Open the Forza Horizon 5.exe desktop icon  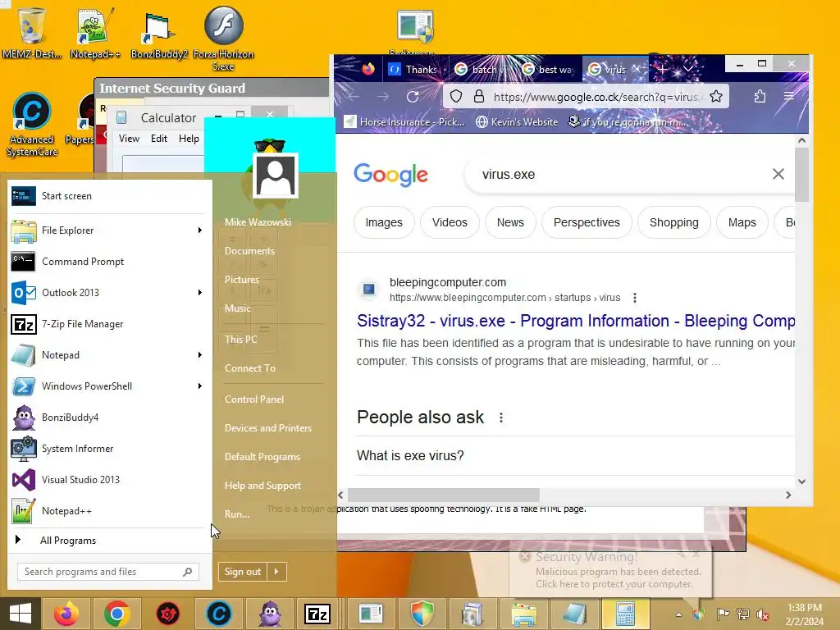pyautogui.click(x=223, y=39)
